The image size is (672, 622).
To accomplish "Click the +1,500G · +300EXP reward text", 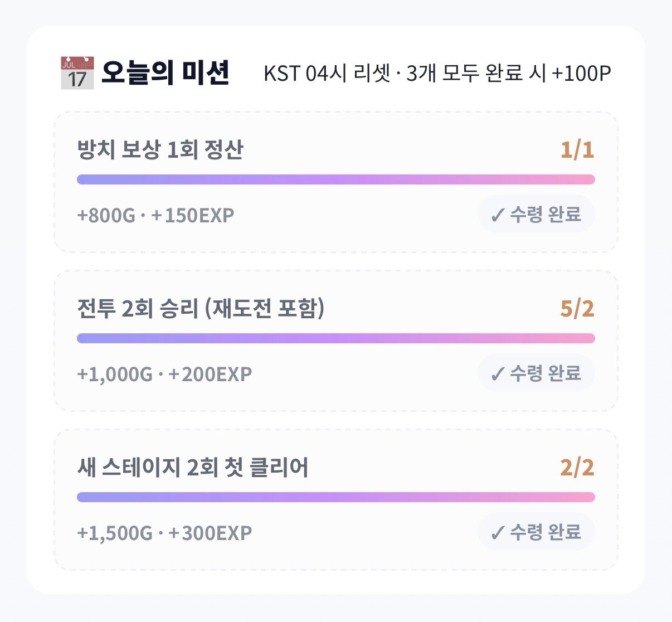I will click(x=164, y=533).
